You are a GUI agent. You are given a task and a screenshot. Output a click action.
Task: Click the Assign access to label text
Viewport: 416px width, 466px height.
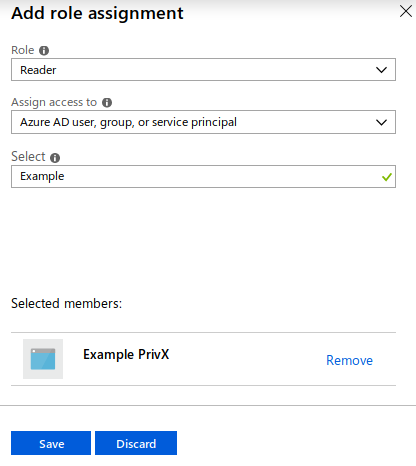(54, 102)
